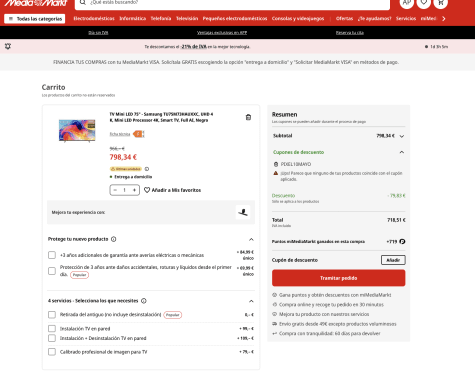The image size is (475, 371).
Task: Focus the '¿Qué estás buscando?' search field
Action: (x=232, y=3)
